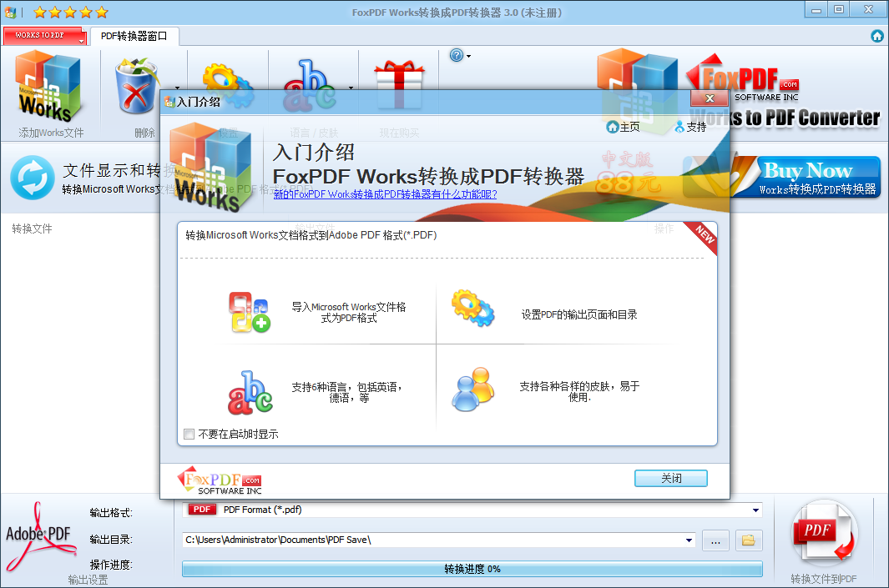This screenshot has width=889, height=588.
Task: Click the five-star rating in title bar
Action: coord(70,12)
